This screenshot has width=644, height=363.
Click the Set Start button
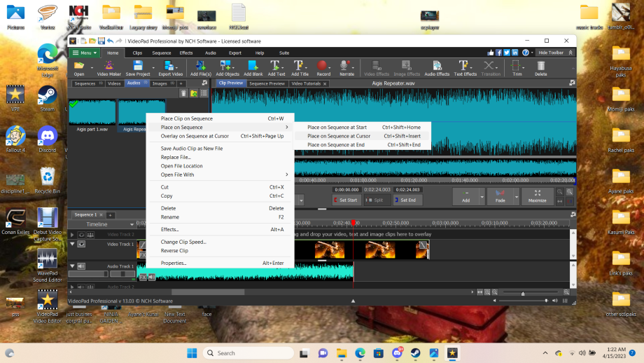click(345, 200)
